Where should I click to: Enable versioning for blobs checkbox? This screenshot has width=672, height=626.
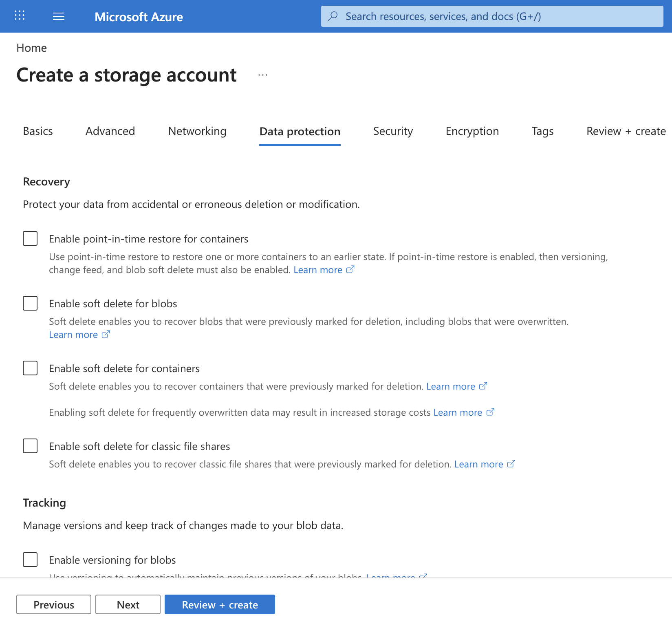(30, 560)
